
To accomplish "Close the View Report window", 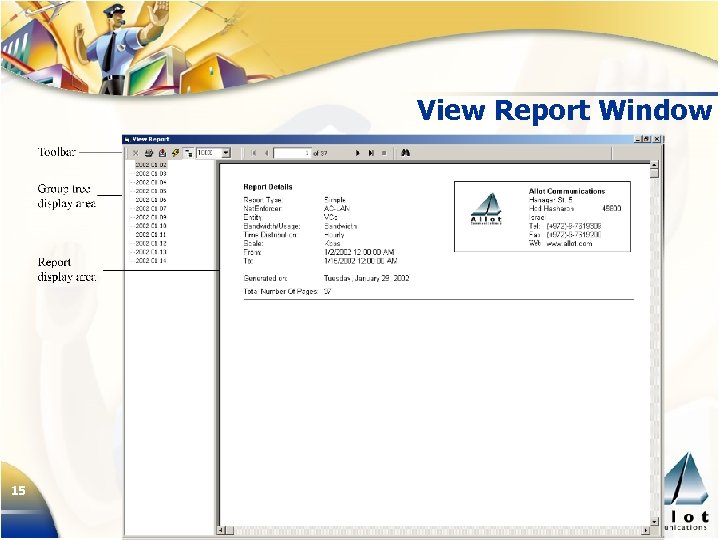I will [657, 139].
